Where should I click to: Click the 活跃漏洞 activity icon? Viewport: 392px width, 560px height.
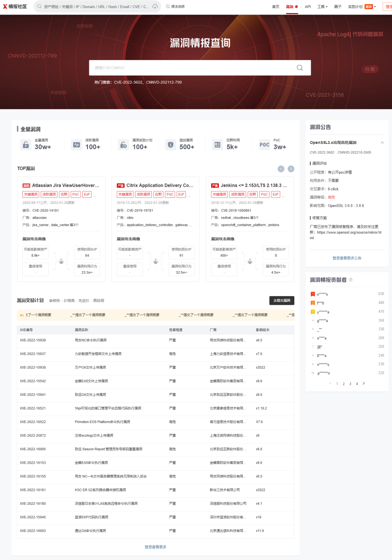[77, 145]
